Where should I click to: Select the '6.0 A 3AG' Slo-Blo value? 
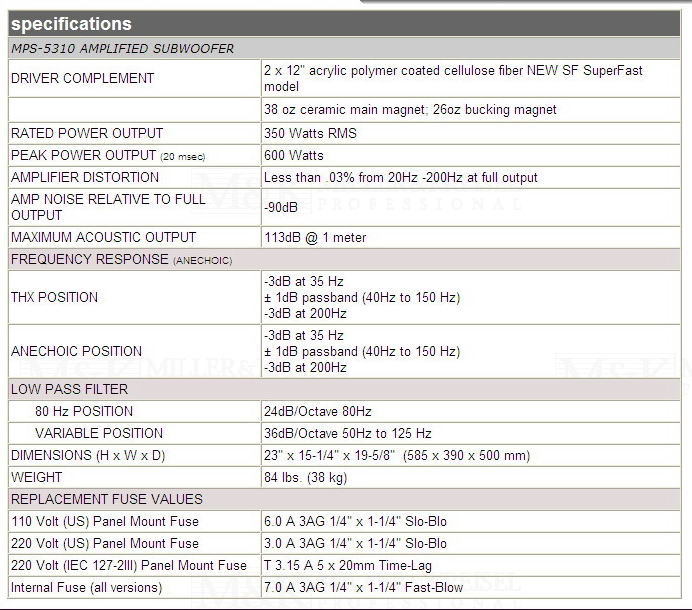(355, 521)
